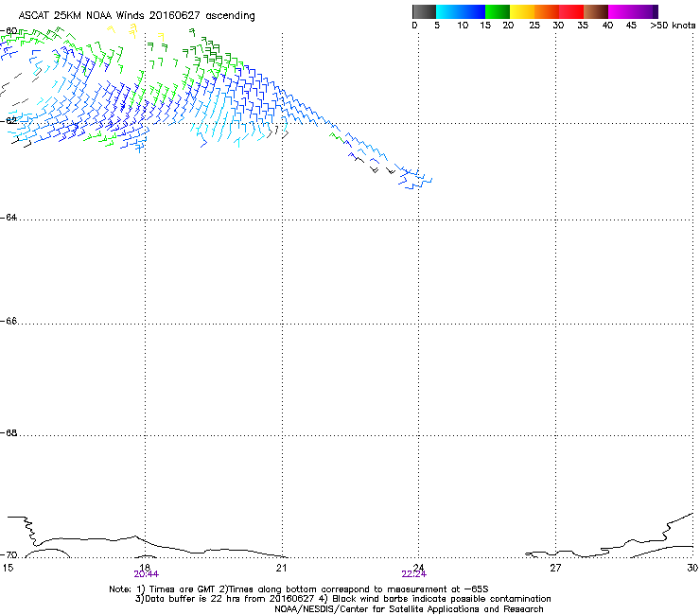Click the longitude label 15
The width and height of the screenshot is (700, 615).
pos(8,568)
